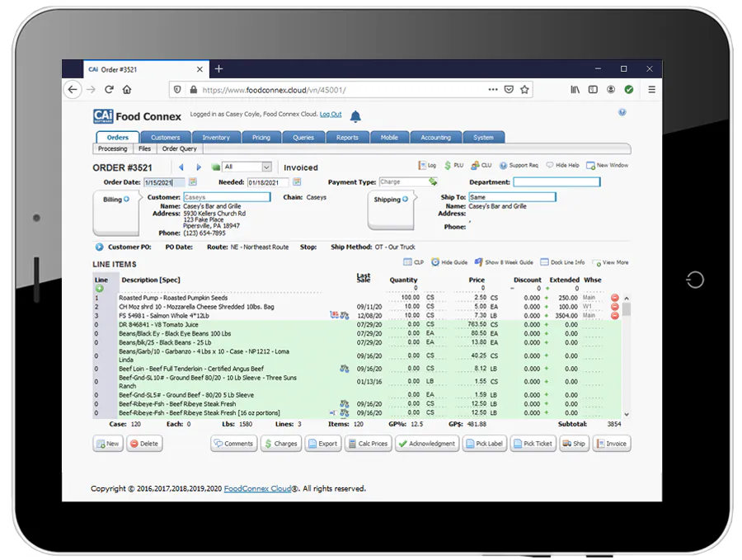The image size is (742, 560).
Task: Click Show 8 Week Guide
Action: tap(504, 262)
